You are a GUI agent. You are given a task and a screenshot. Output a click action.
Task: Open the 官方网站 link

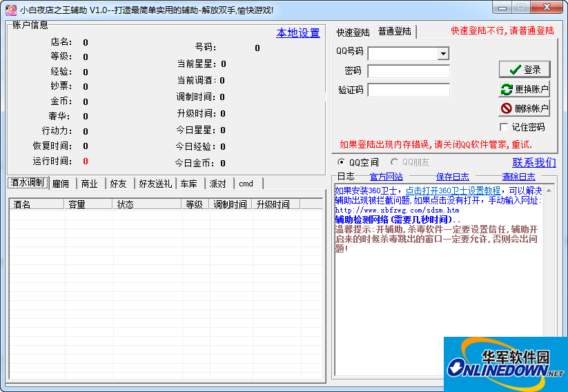click(386, 177)
